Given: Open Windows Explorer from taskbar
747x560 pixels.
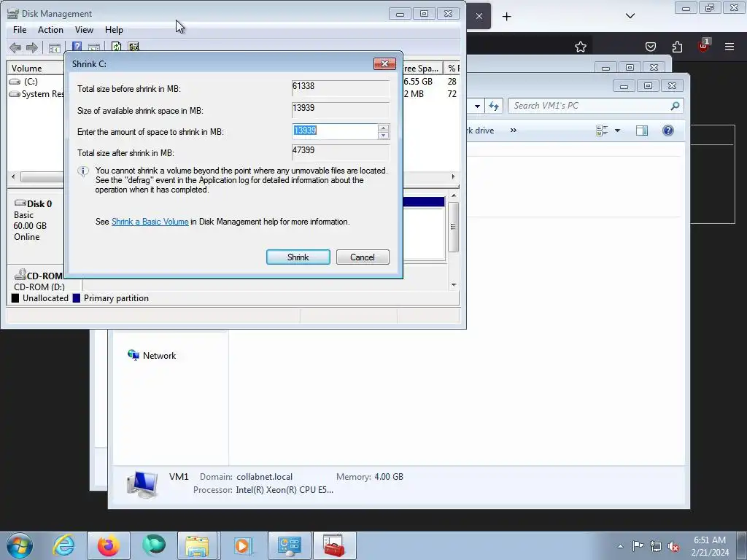Looking at the screenshot, I should (x=197, y=545).
